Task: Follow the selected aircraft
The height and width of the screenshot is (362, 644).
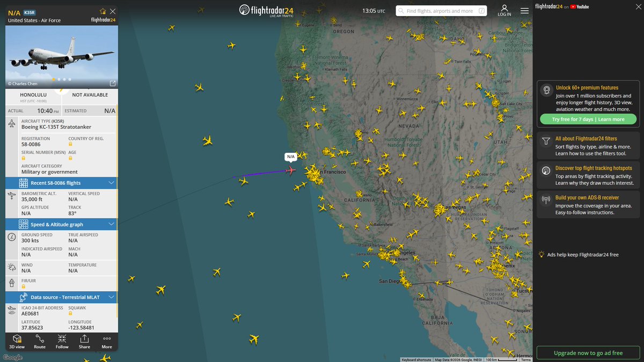Action: 62,342
